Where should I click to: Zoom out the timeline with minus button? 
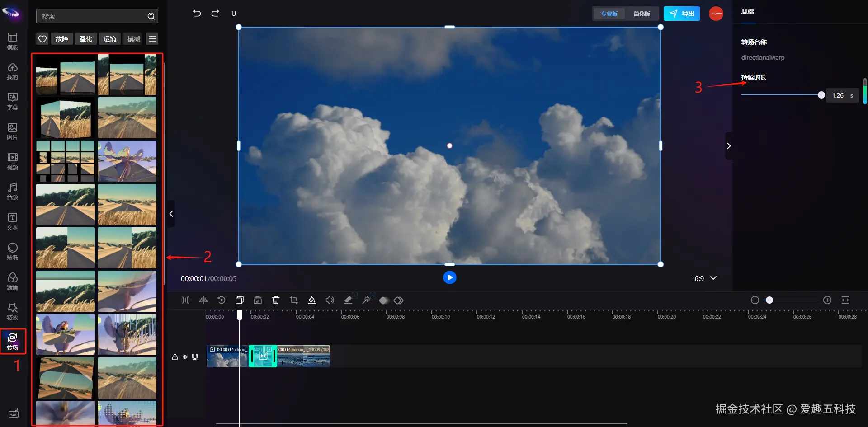[x=755, y=300]
